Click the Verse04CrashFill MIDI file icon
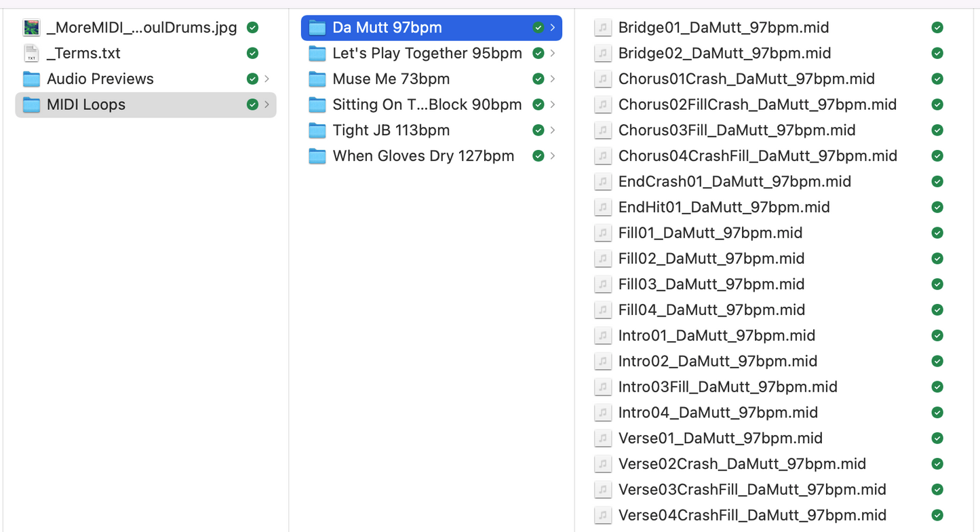 coord(602,515)
